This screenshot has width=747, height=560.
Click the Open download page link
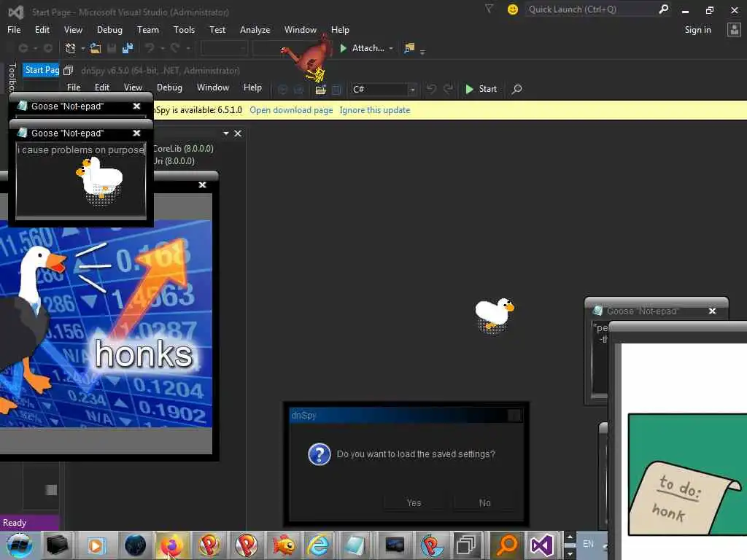click(291, 110)
